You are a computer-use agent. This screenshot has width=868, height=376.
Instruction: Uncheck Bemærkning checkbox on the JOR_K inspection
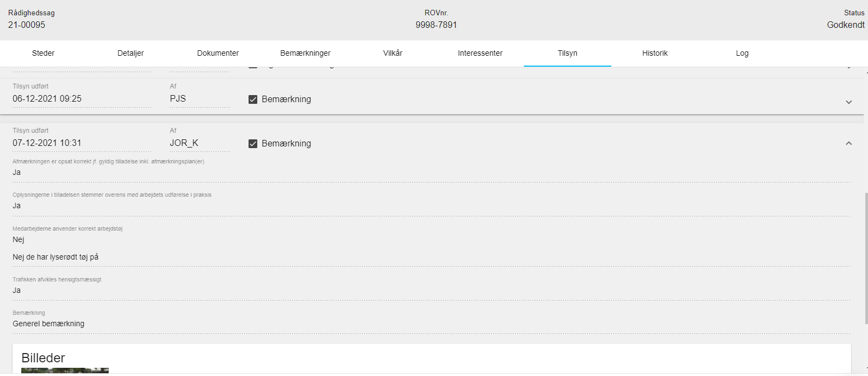click(x=253, y=144)
